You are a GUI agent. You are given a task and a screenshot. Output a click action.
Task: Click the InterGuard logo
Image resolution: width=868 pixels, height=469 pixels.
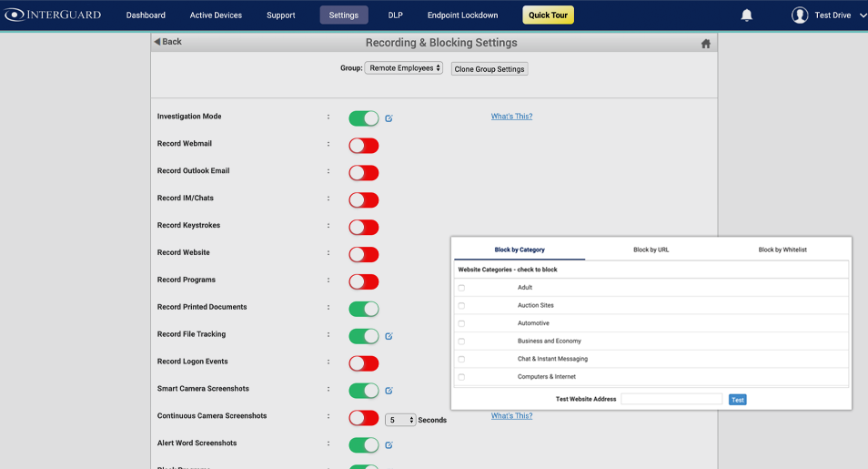coord(53,15)
